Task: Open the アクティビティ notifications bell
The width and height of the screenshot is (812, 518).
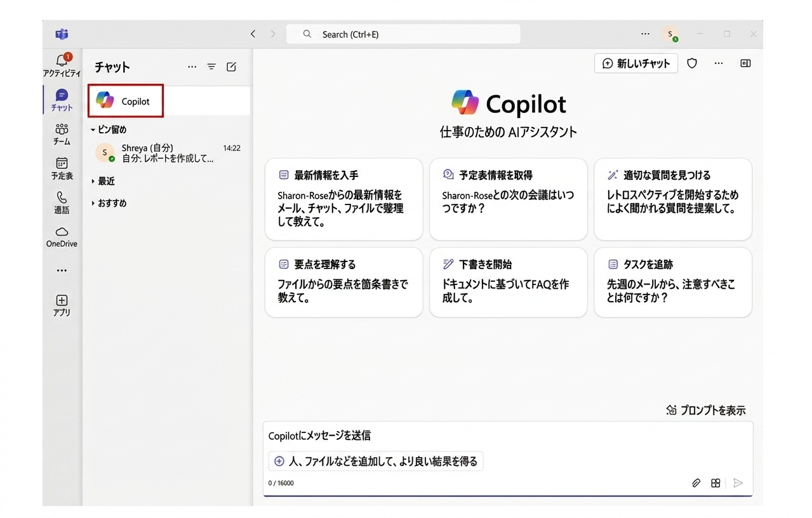Action: click(x=62, y=65)
